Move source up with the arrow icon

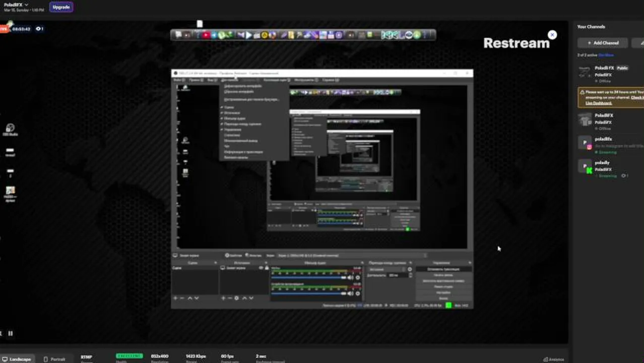tap(244, 298)
